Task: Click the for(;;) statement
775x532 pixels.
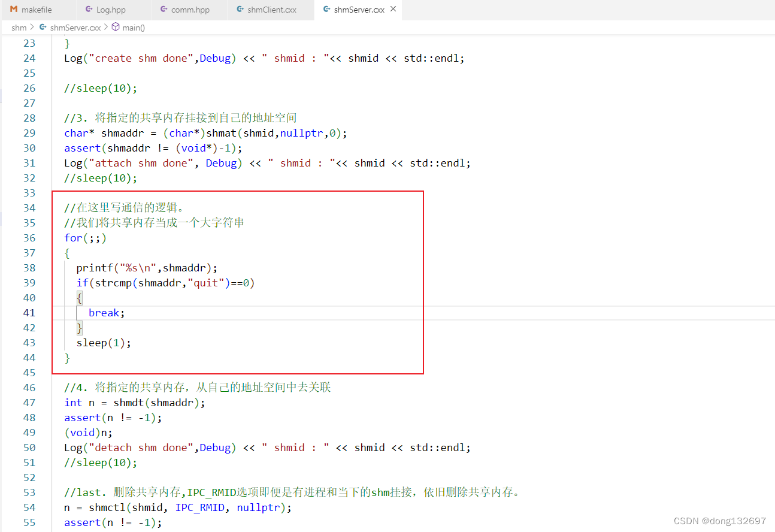Action: pyautogui.click(x=86, y=238)
